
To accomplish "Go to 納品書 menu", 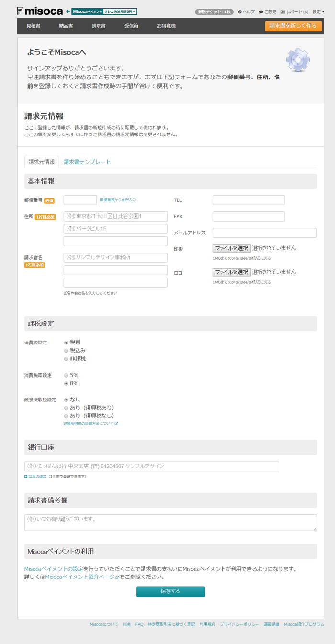I will click(x=66, y=26).
